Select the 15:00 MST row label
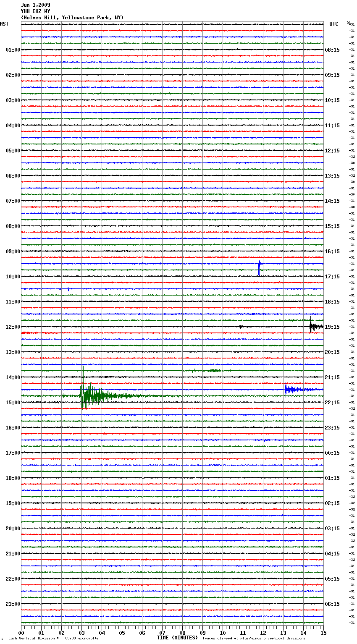357x644 pixels. coord(13,403)
